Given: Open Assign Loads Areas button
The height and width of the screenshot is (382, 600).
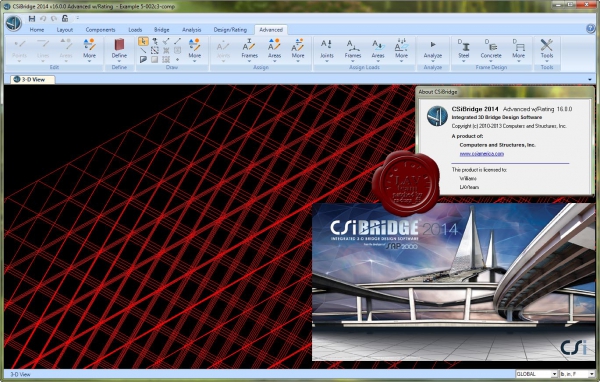Looking at the screenshot, I should point(378,49).
